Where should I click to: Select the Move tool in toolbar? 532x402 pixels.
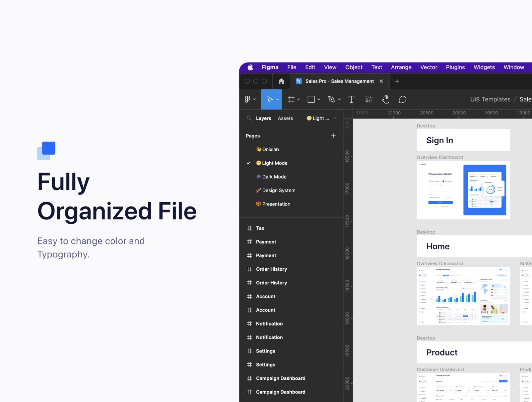click(x=270, y=99)
